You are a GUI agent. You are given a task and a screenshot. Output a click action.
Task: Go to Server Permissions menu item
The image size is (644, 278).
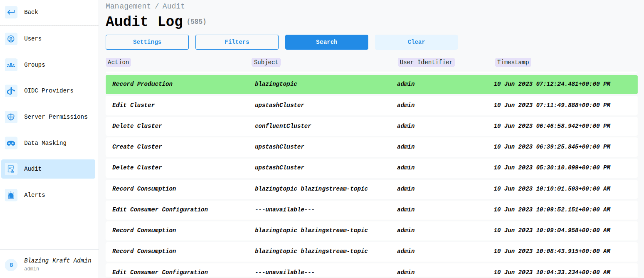tap(56, 117)
